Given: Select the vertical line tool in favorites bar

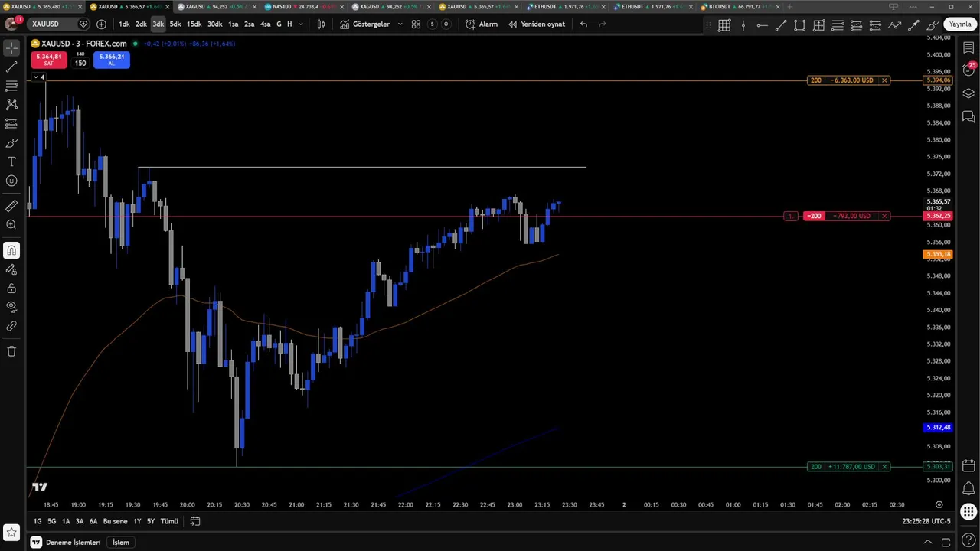Looking at the screenshot, I should 743,25.
